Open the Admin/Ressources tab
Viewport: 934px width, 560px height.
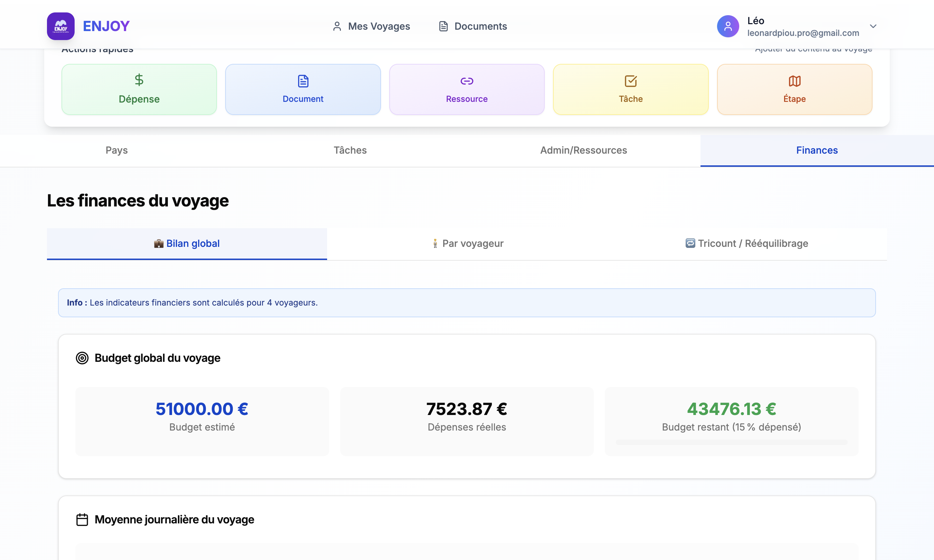pos(583,150)
